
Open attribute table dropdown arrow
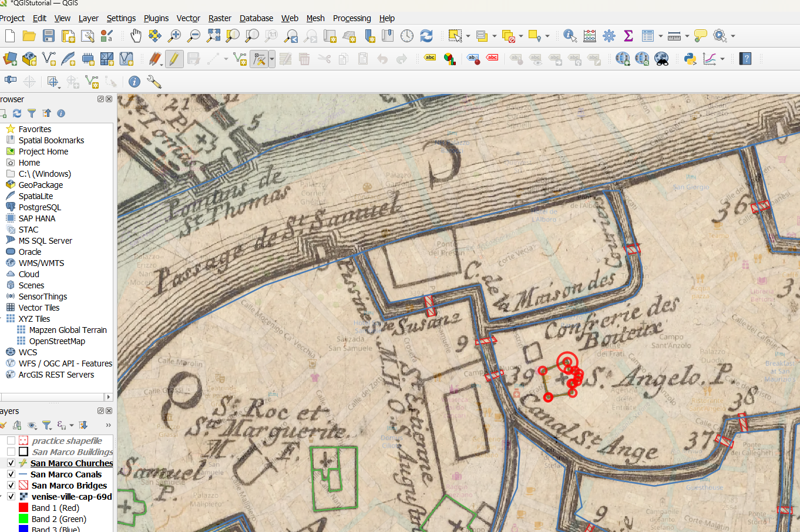pyautogui.click(x=661, y=36)
